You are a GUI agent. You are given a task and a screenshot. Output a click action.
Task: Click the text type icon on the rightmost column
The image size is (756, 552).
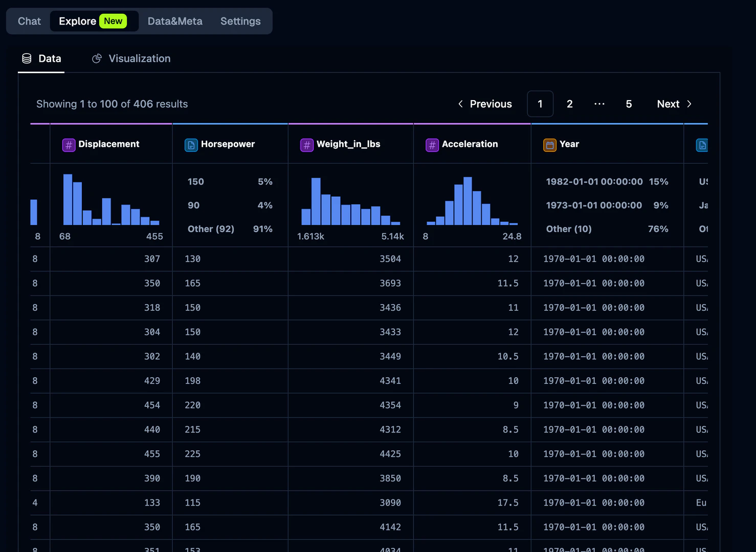tap(702, 145)
